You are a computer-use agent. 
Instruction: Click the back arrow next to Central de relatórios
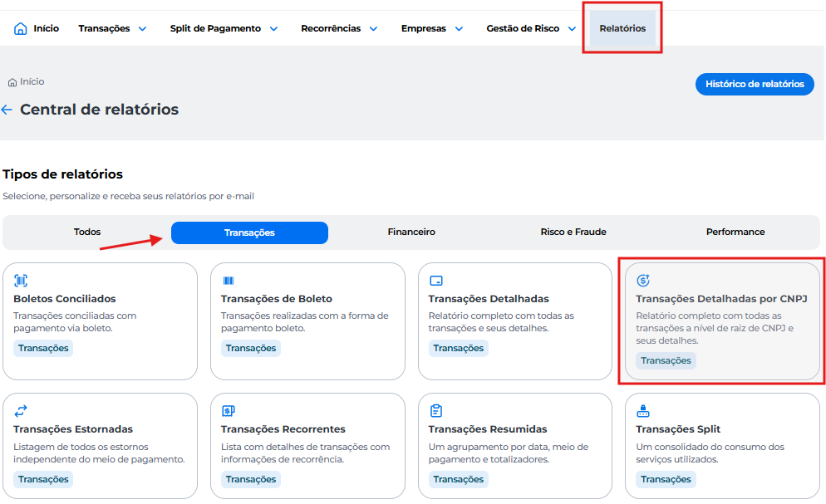7,110
